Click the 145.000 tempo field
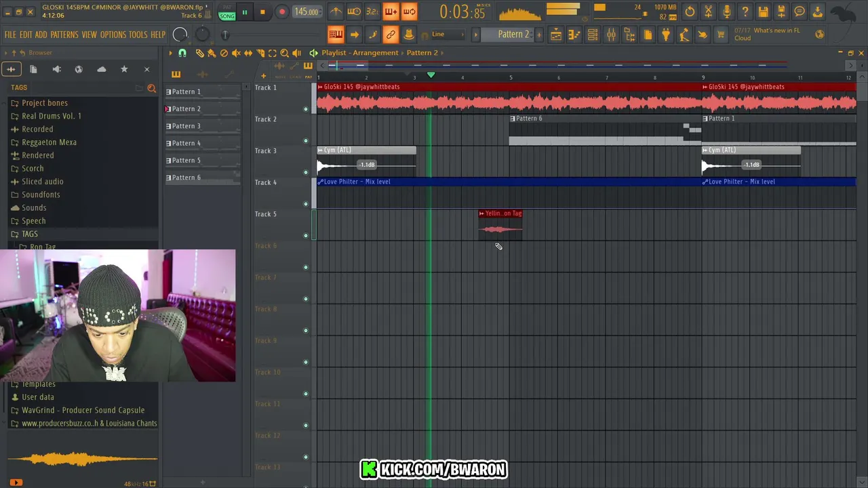This screenshot has height=488, width=868. coord(307,12)
